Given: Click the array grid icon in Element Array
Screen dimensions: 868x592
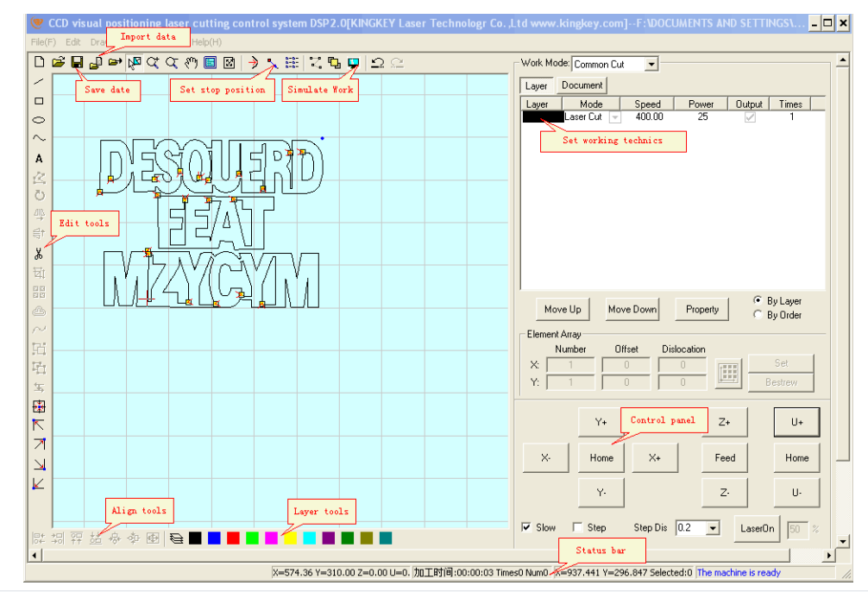Looking at the screenshot, I should point(728,373).
